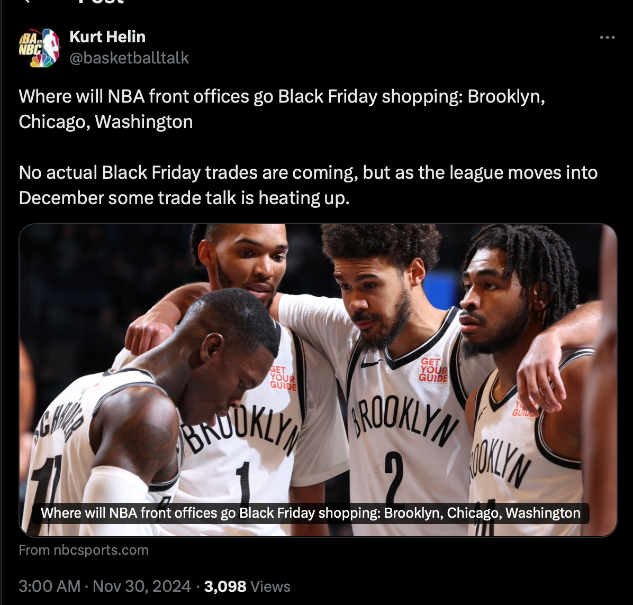Click the 3:00 AM timestamp
The image size is (633, 605).
point(50,586)
